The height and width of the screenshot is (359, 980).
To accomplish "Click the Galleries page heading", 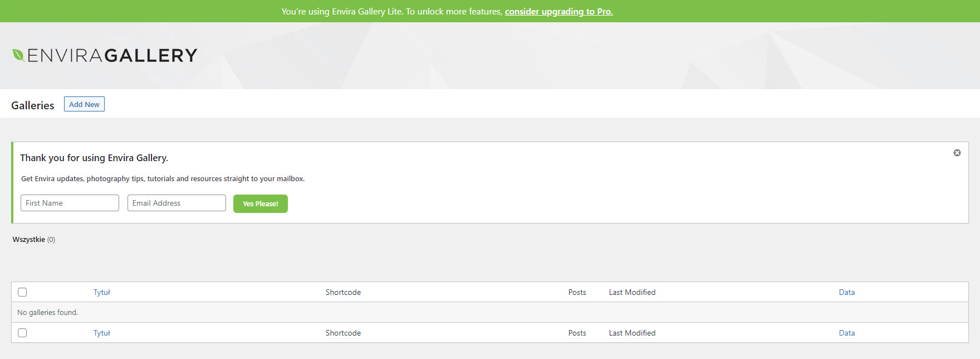I will point(33,105).
